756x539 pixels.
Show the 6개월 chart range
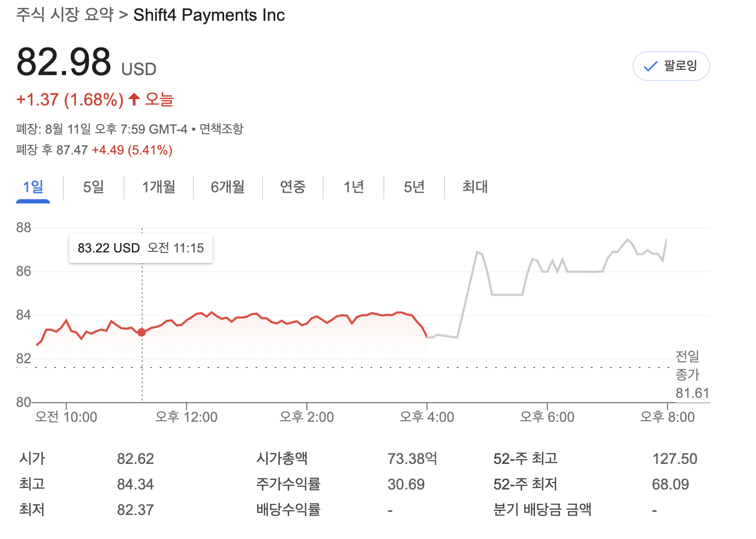click(228, 187)
